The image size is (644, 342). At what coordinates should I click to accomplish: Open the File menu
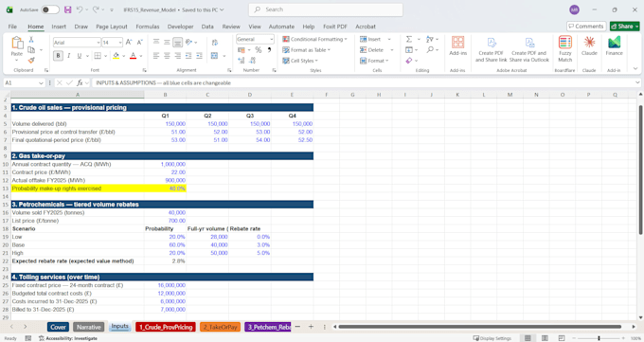(12, 27)
